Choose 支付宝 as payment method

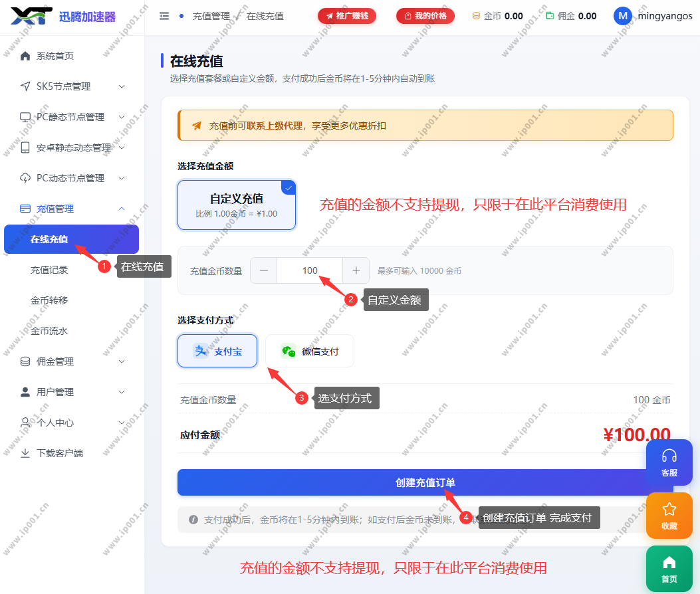[217, 351]
